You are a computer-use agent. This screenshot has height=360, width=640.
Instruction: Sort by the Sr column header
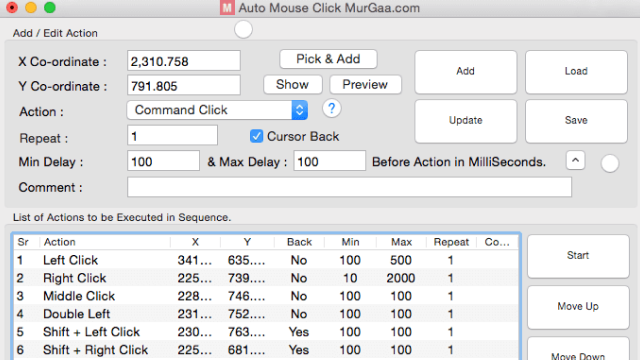27,242
